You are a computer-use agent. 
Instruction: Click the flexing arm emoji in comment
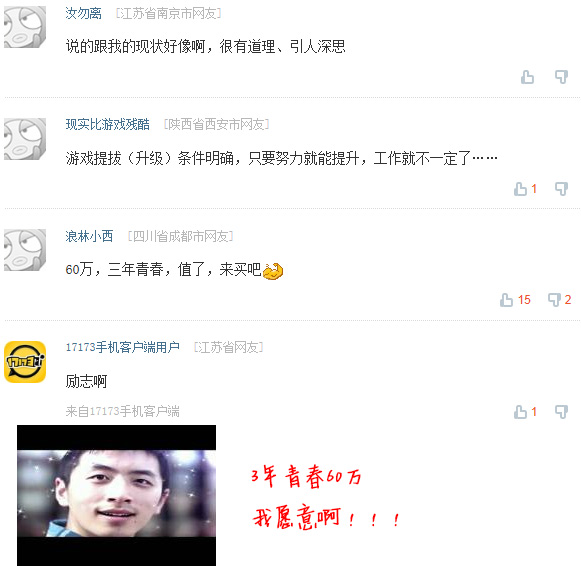273,271
